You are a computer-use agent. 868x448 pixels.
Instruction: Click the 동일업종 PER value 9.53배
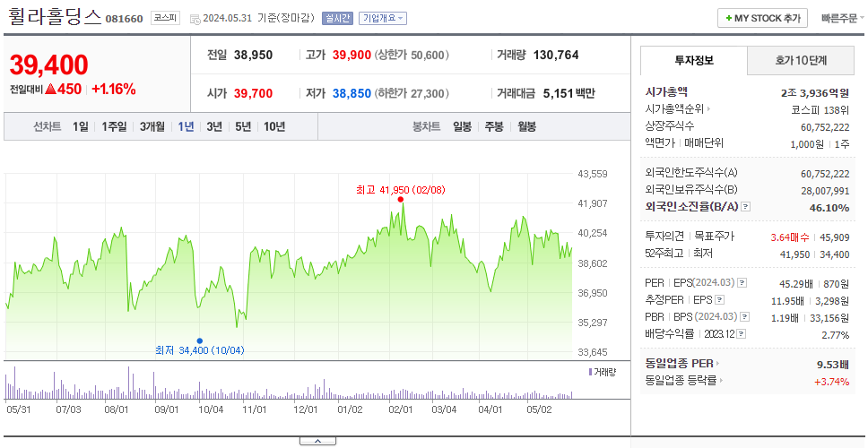(833, 365)
